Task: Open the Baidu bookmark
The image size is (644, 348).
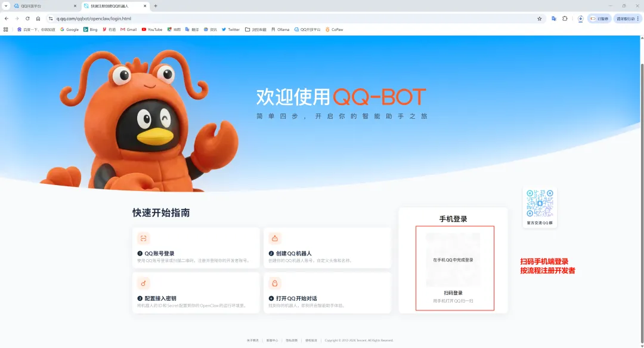Action: (36, 30)
